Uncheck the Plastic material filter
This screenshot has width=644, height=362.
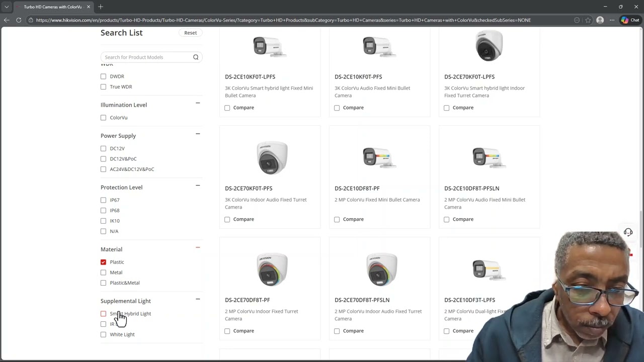point(103,262)
